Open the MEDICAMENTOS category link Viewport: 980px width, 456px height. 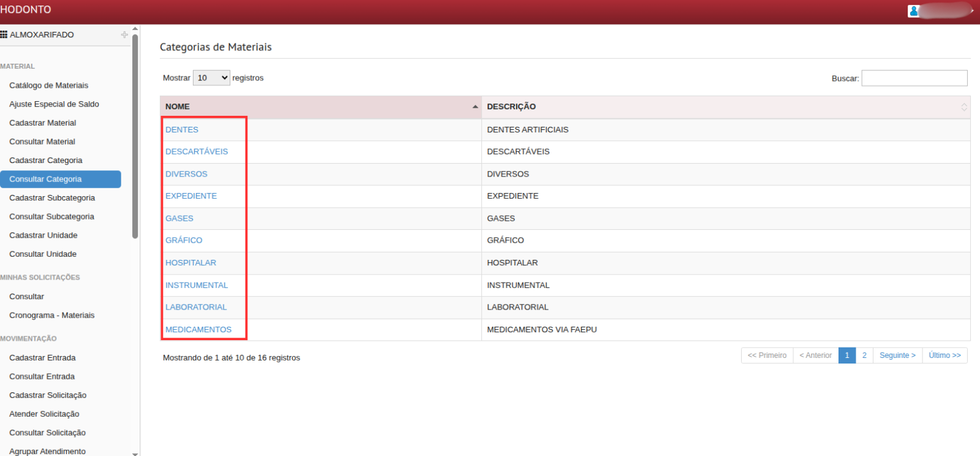click(x=198, y=330)
